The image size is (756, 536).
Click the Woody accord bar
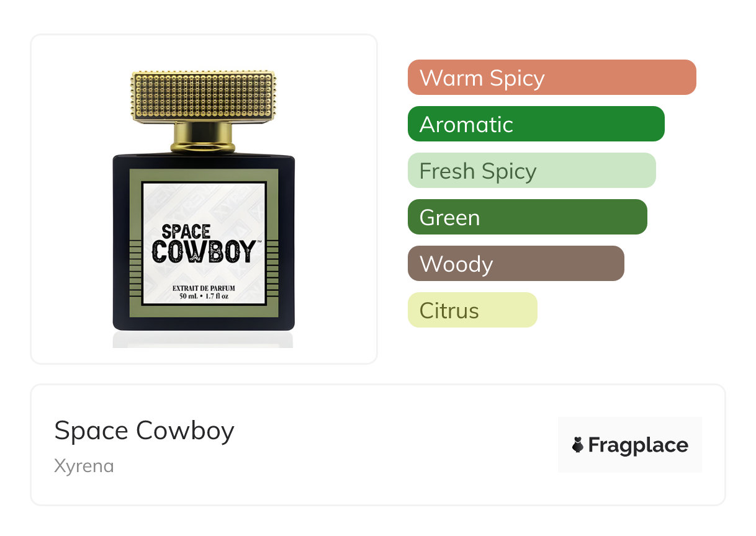click(x=515, y=264)
